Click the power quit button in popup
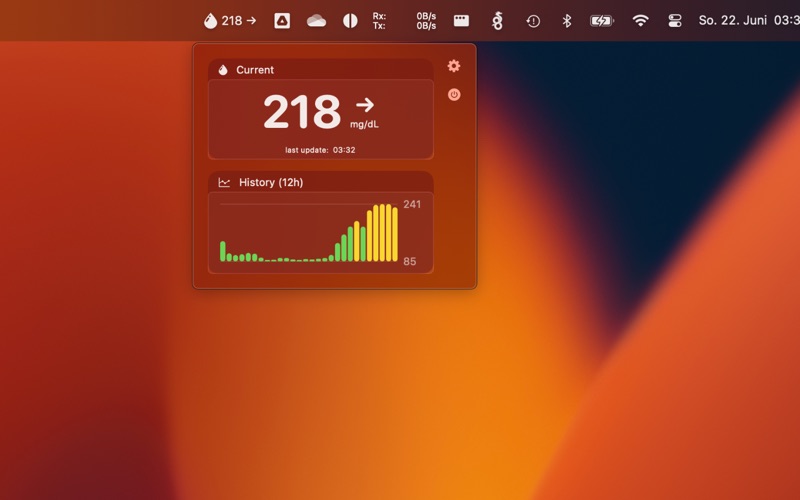Image resolution: width=800 pixels, height=500 pixels. point(454,94)
